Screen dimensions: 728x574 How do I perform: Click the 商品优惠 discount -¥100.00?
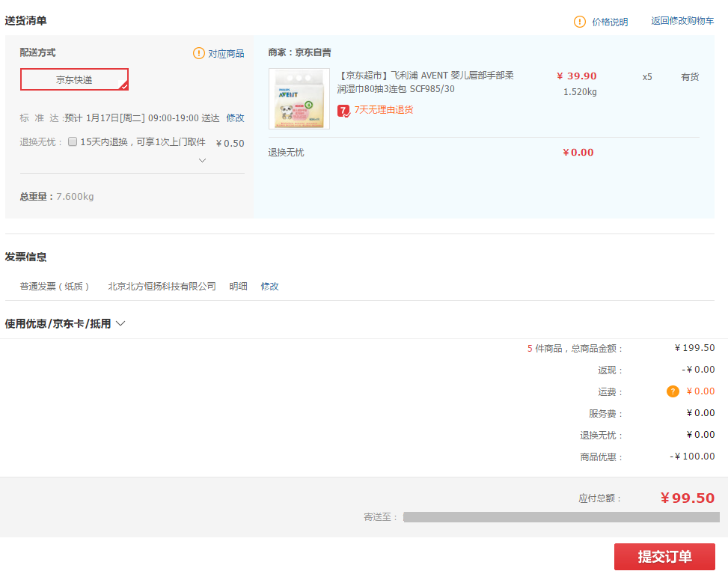coord(692,457)
